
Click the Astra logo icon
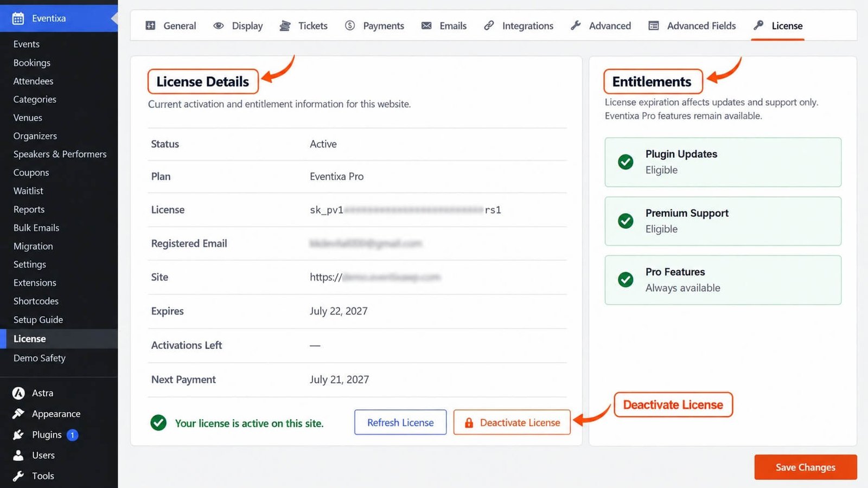tap(18, 393)
